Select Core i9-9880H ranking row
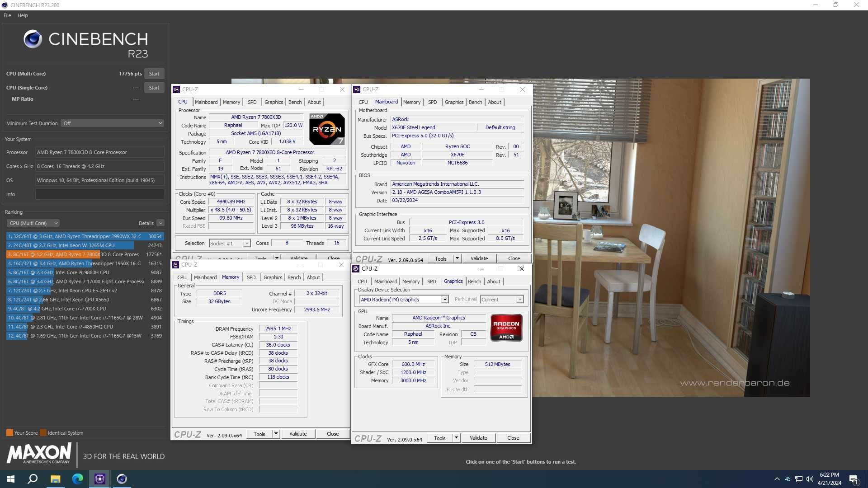 coord(85,272)
